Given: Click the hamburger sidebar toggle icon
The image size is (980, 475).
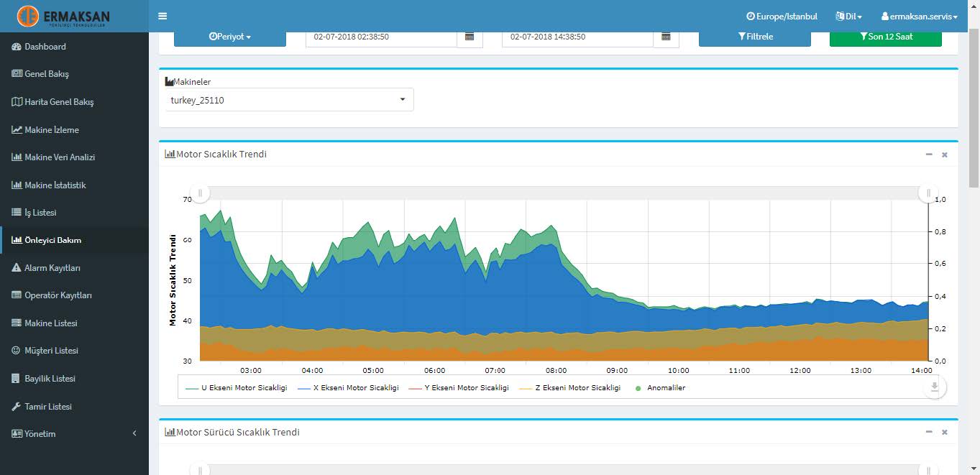Looking at the screenshot, I should [162, 16].
